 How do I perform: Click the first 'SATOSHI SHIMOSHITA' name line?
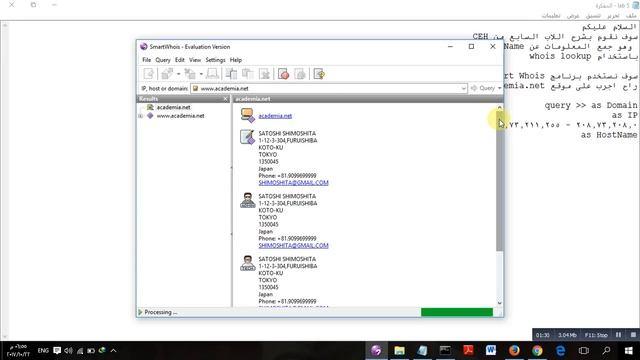tap(287, 133)
